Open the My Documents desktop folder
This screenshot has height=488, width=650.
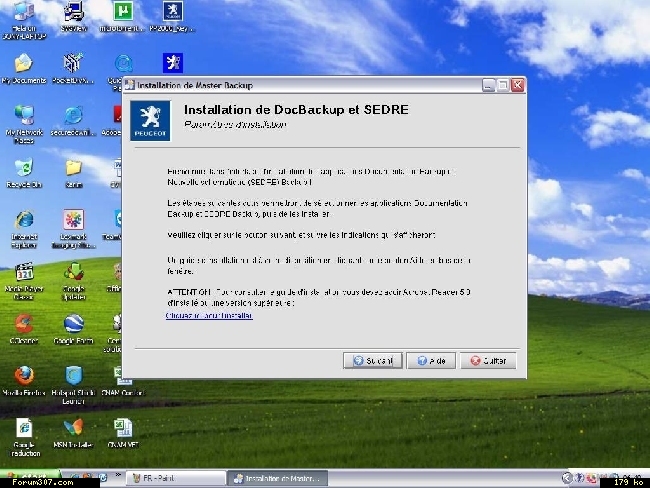tap(24, 63)
